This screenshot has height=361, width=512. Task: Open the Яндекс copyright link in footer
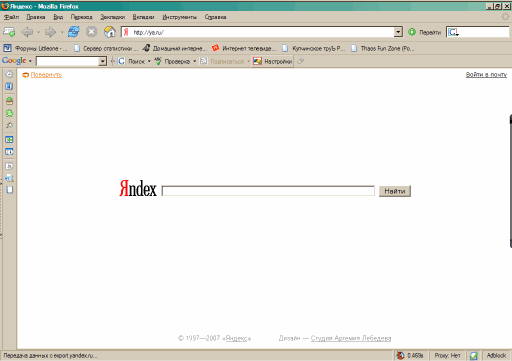tap(237, 338)
